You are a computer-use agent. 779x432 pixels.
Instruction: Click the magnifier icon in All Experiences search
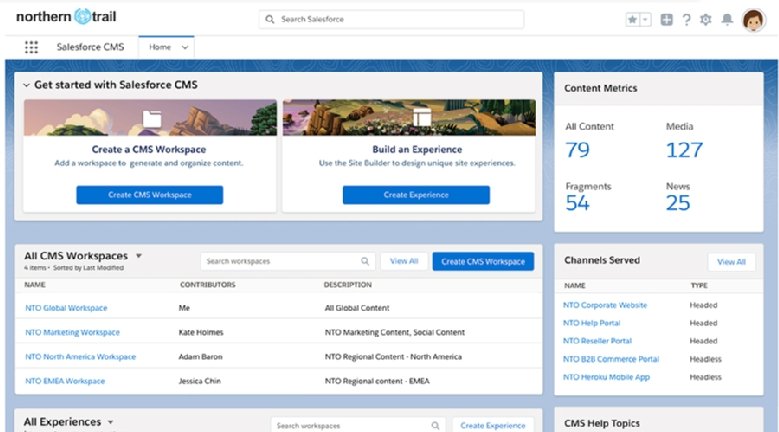(x=435, y=426)
